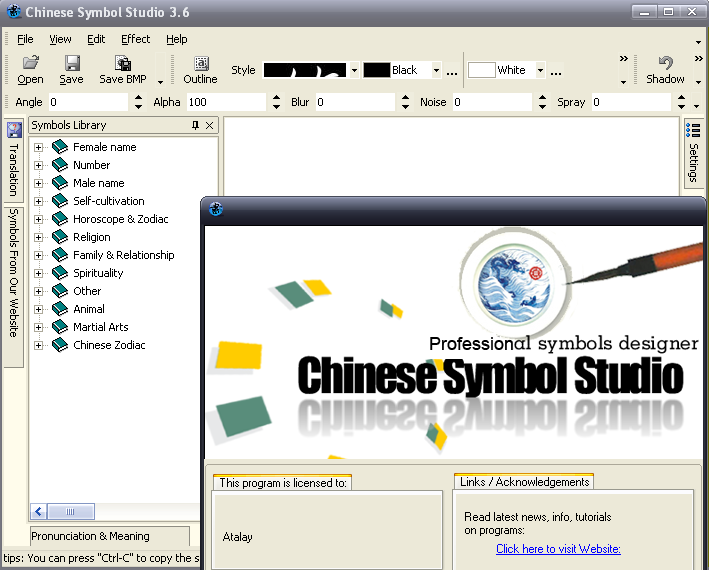Open the Effect menu

[x=136, y=39]
